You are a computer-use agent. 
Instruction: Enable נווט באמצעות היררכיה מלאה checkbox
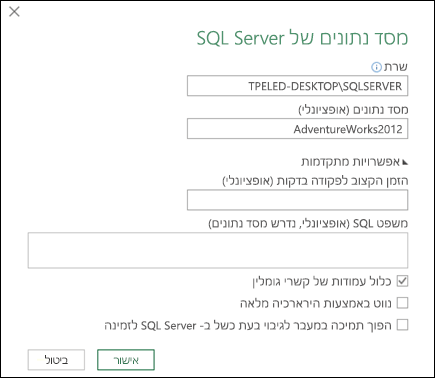[x=402, y=303]
